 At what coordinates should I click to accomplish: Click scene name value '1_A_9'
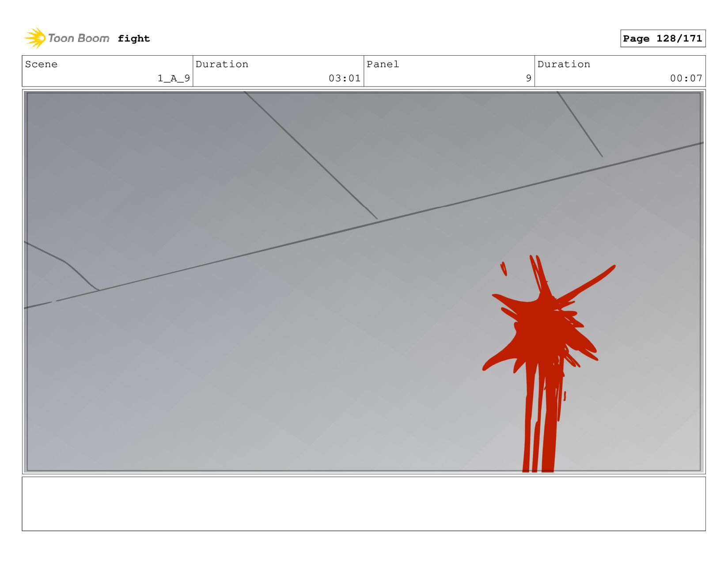tap(174, 78)
